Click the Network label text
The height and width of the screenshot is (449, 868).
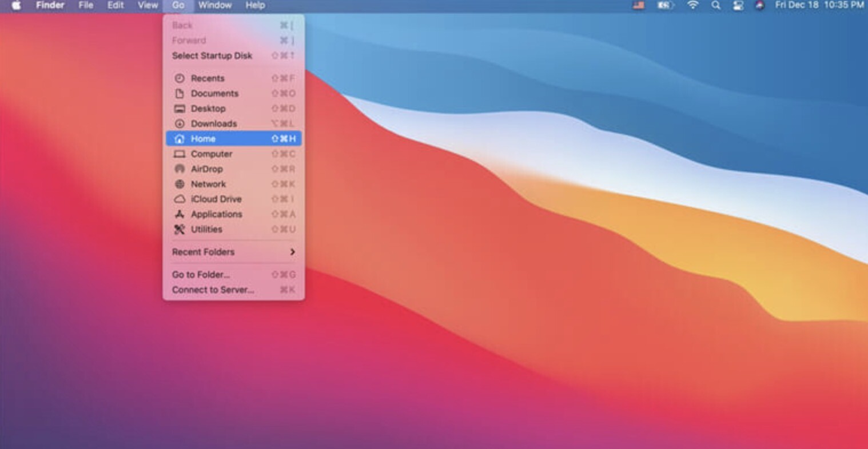[x=208, y=184]
